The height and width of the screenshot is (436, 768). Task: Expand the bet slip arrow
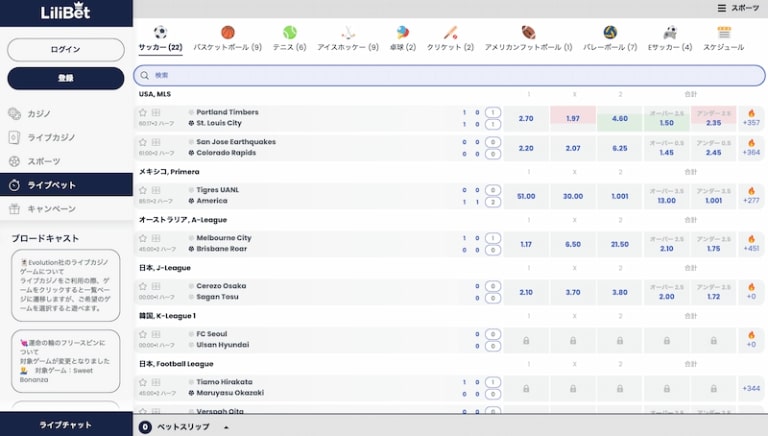pos(226,427)
